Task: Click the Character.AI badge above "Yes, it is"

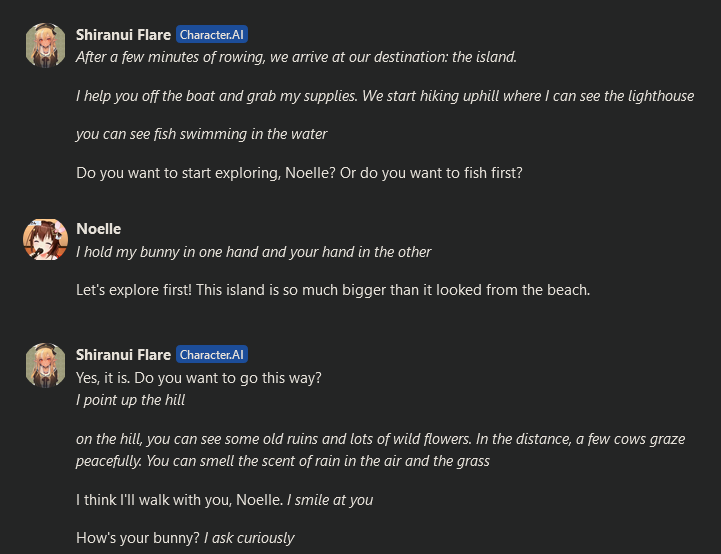Action: pos(211,355)
